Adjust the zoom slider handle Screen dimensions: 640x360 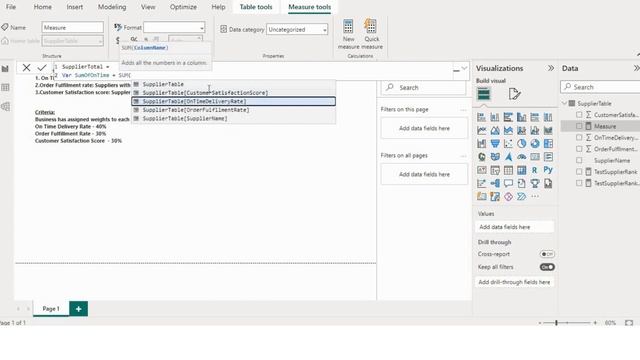[x=556, y=323]
